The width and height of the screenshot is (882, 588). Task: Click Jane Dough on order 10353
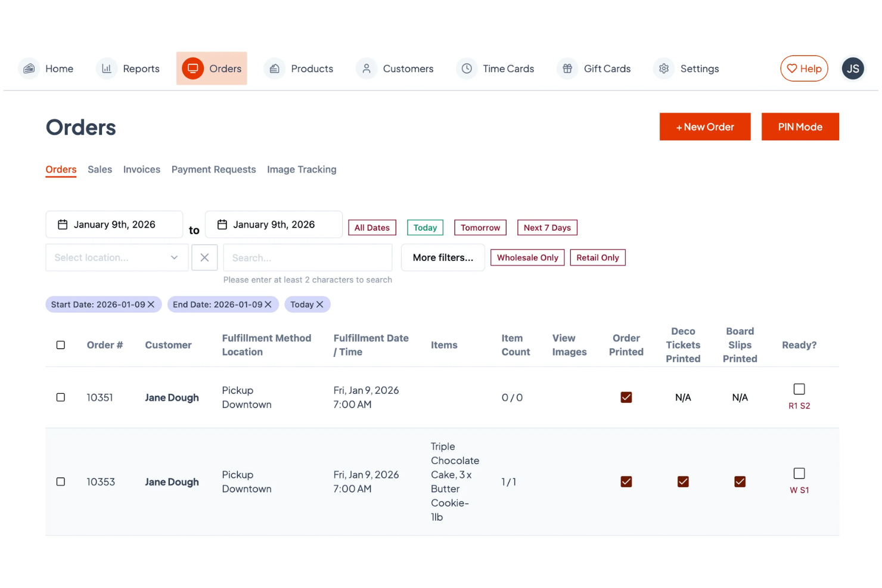tap(172, 482)
